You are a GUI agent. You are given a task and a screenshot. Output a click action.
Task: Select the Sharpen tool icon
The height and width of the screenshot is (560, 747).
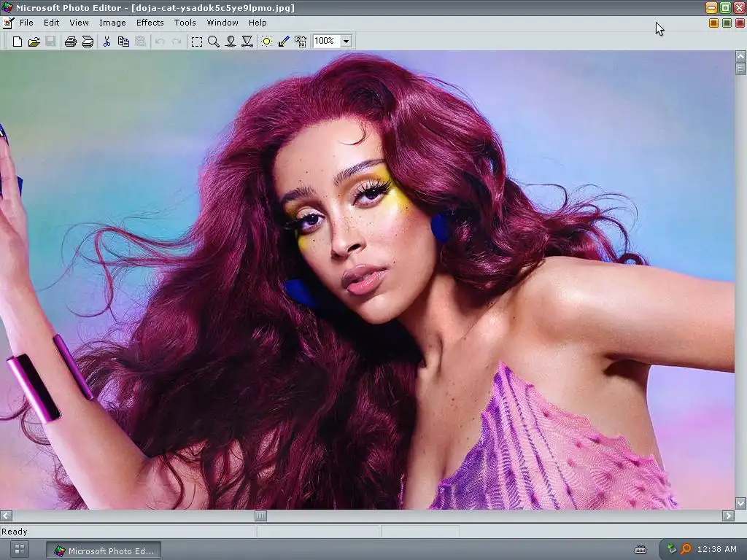point(247,42)
